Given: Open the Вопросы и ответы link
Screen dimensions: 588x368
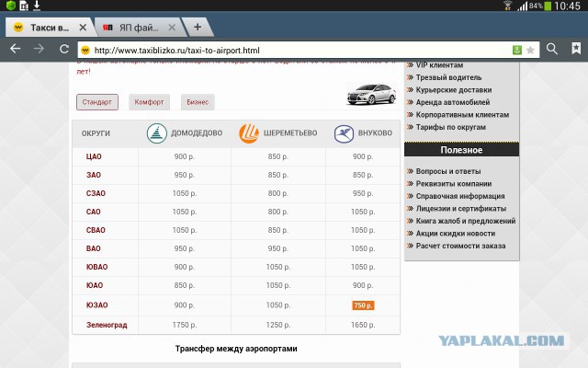Looking at the screenshot, I should [448, 171].
